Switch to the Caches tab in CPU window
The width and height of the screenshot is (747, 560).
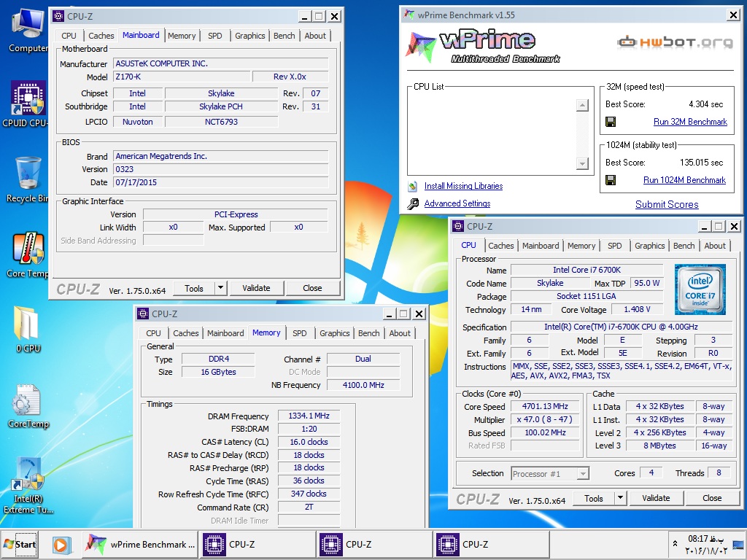tap(500, 246)
